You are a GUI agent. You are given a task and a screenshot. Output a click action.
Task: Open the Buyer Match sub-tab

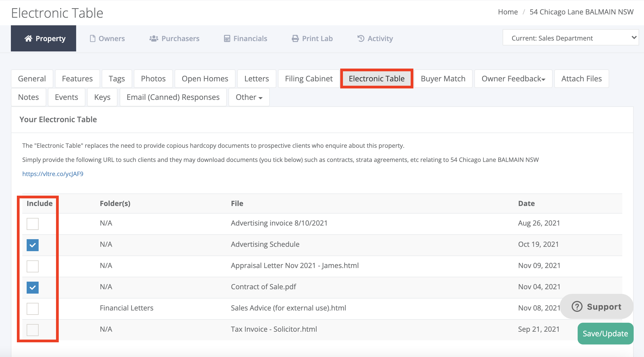coord(443,79)
